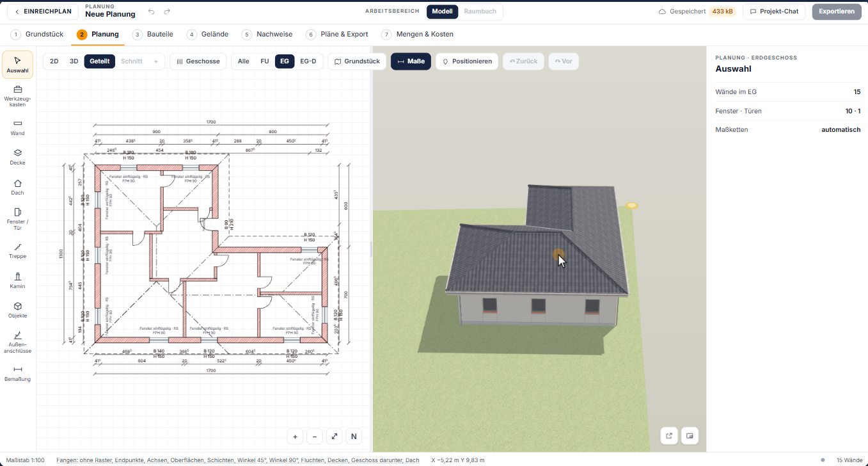Switch view mode to 3D
The height and width of the screenshot is (466, 868).
[x=74, y=61]
